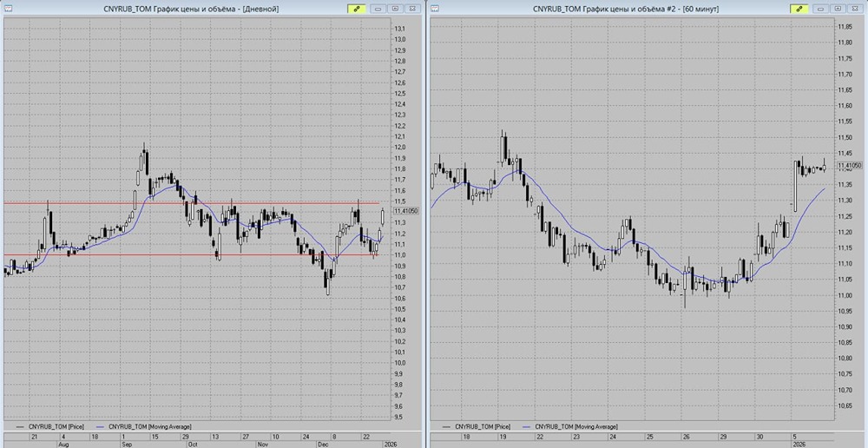Close the 60-minute chart window
Image resolution: width=868 pixels, height=448 pixels.
[x=855, y=9]
